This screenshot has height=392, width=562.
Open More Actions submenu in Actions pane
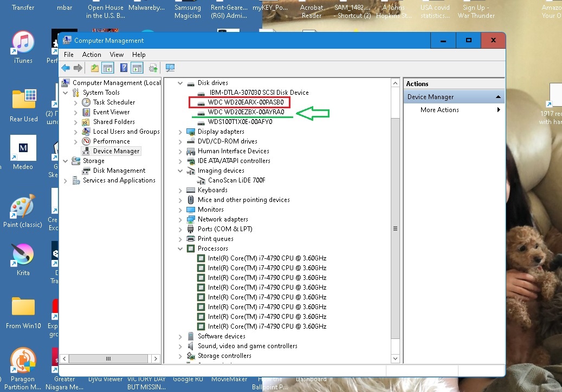pos(454,110)
